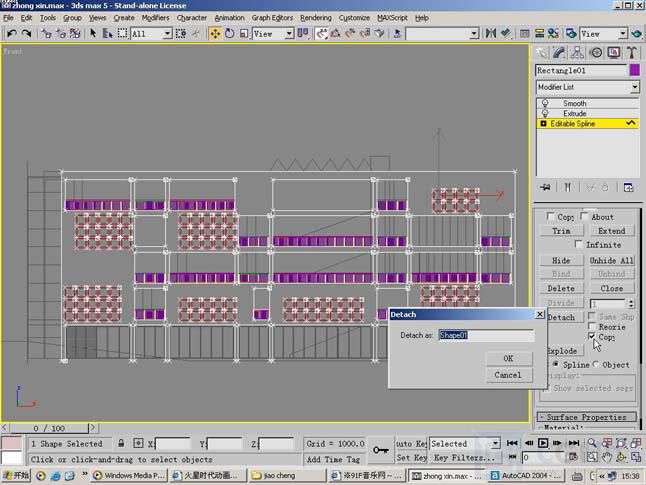Open the Graph Editors menu
Screen dimensions: 646x485
point(272,18)
